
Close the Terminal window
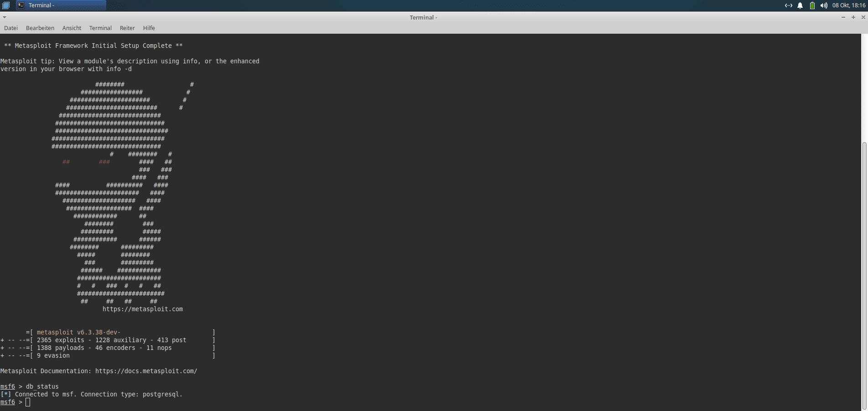863,17
